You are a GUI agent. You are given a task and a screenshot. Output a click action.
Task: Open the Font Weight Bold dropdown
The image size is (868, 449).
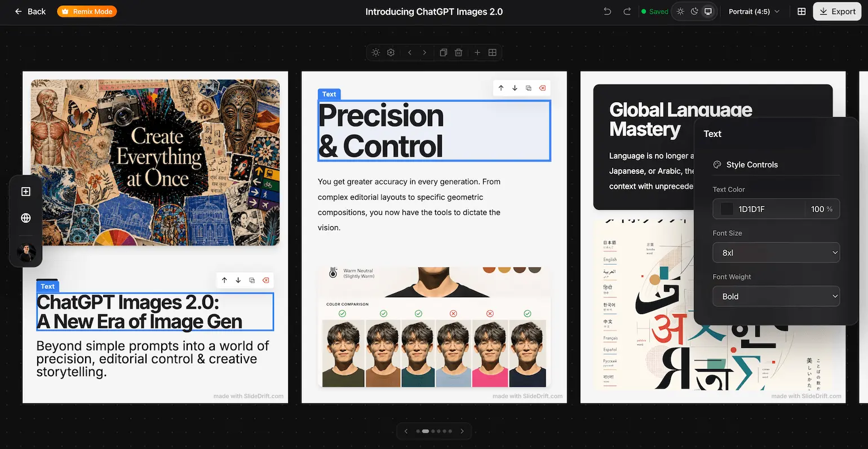(776, 296)
